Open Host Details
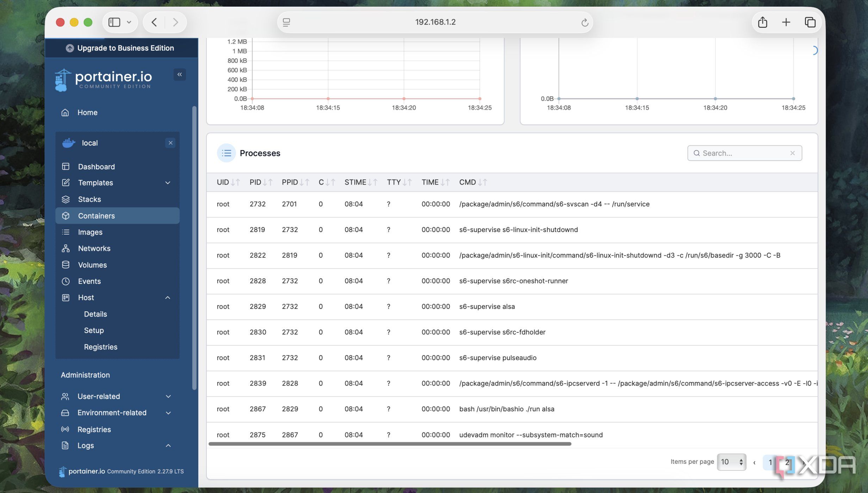The image size is (868, 493). click(x=95, y=314)
